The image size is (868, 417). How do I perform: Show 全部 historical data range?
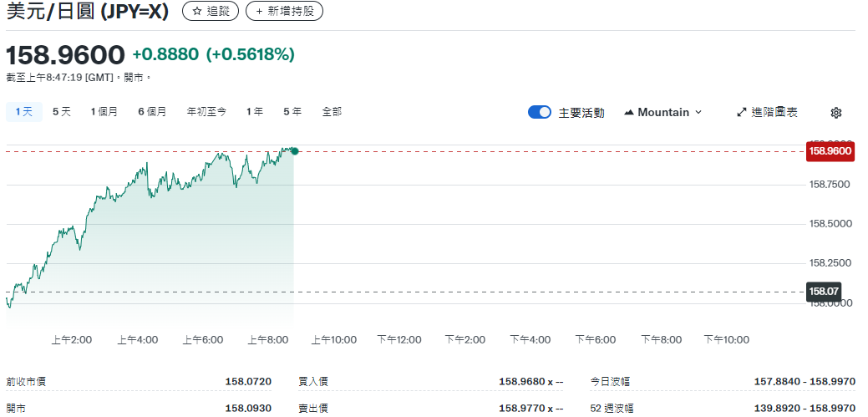click(x=332, y=111)
